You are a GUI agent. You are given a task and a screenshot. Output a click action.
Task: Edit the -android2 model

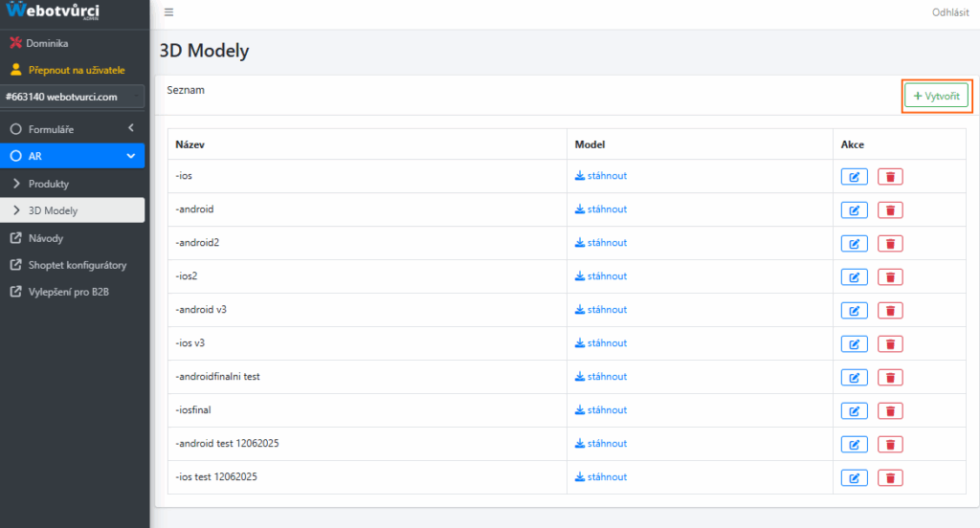coord(854,244)
